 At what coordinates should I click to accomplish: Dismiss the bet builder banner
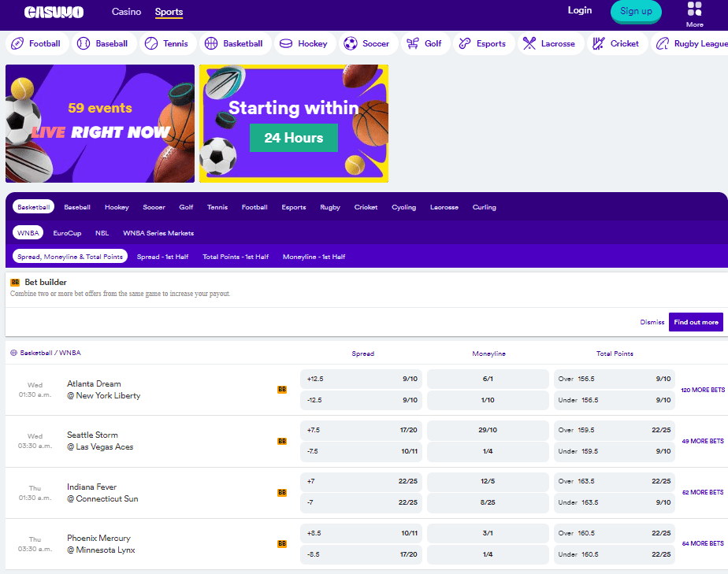click(x=652, y=322)
